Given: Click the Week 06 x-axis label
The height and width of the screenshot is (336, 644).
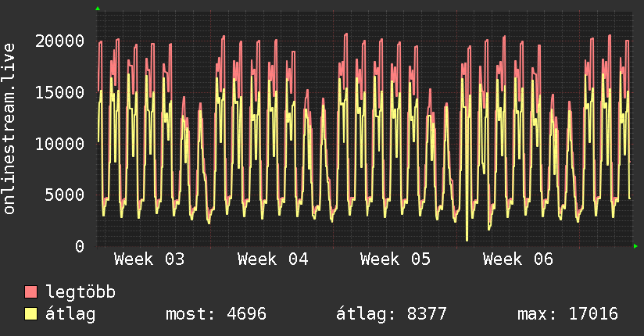Looking at the screenshot, I should click(518, 259).
